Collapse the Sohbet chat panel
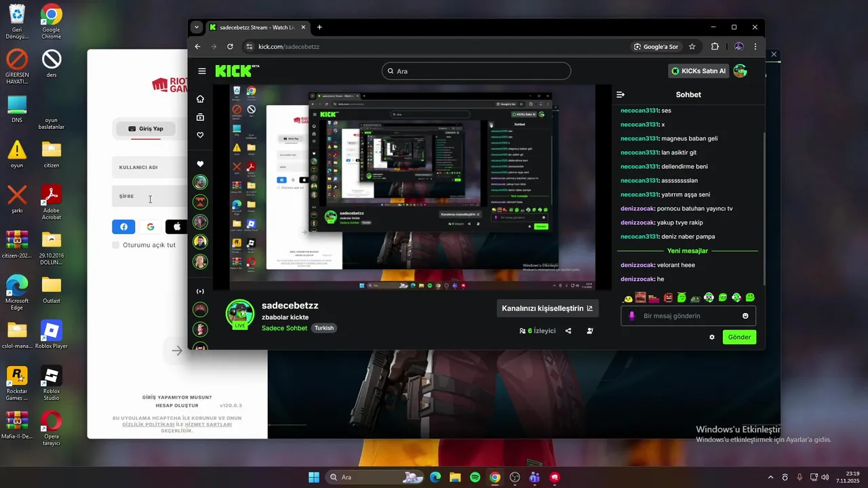The height and width of the screenshot is (488, 868). (x=620, y=95)
